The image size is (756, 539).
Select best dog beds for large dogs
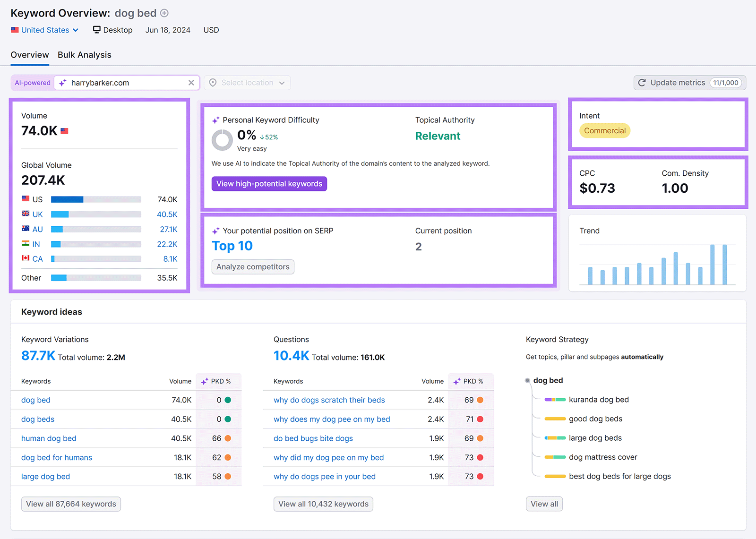click(620, 476)
